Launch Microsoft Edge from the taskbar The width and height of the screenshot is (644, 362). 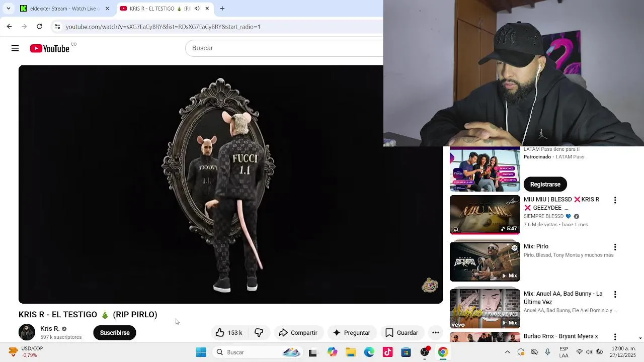click(369, 352)
